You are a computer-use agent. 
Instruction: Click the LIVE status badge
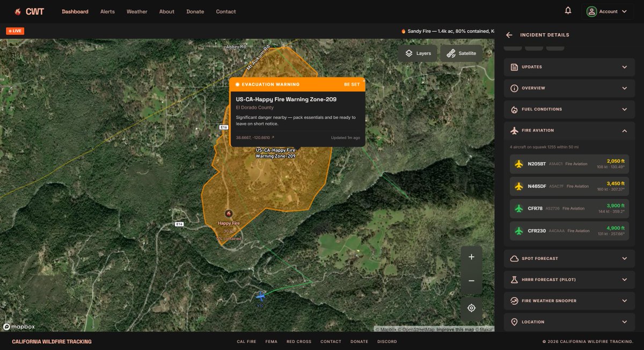15,31
